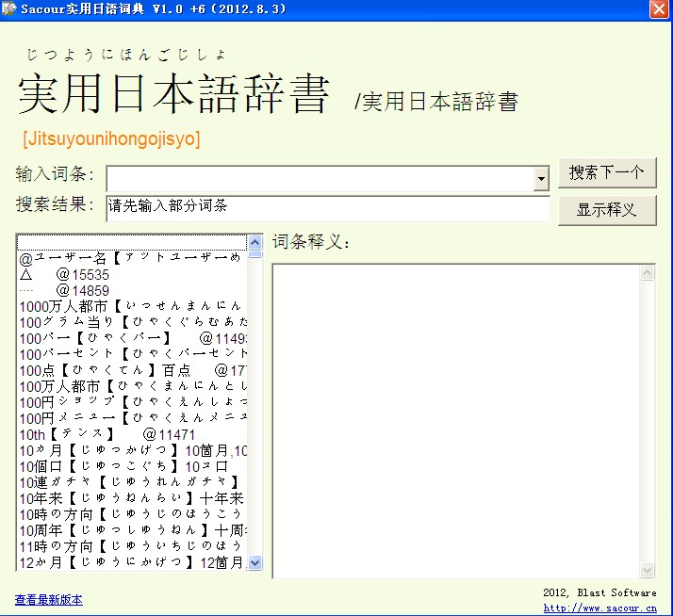The image size is (673, 616).
Task: Click the definition box scroll up arrow
Action: 648,273
